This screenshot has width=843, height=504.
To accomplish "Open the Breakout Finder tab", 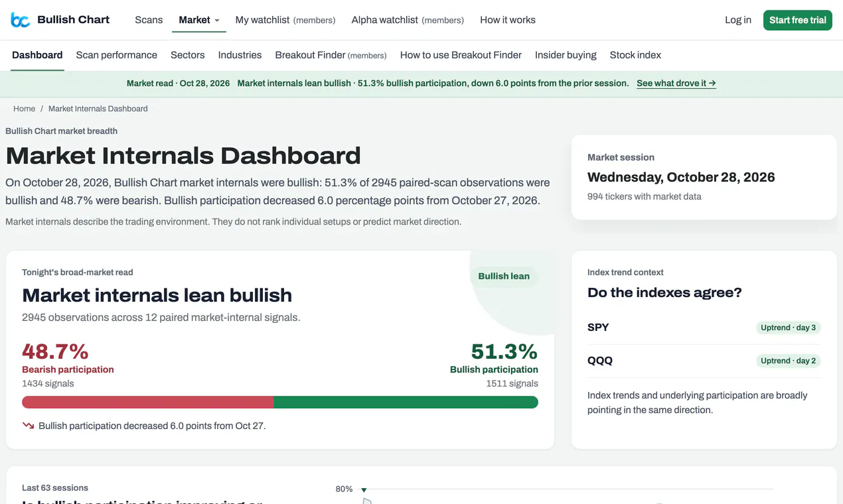I will (x=331, y=55).
